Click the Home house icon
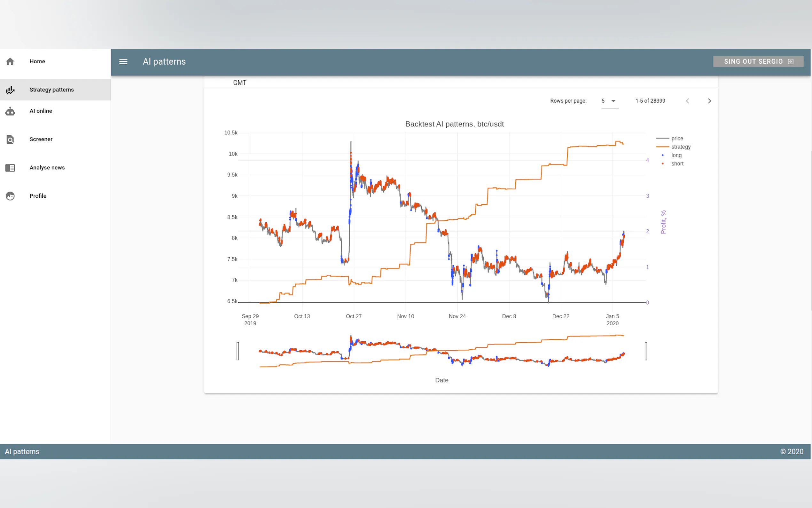Viewport: 812px width, 508px height. pyautogui.click(x=10, y=61)
